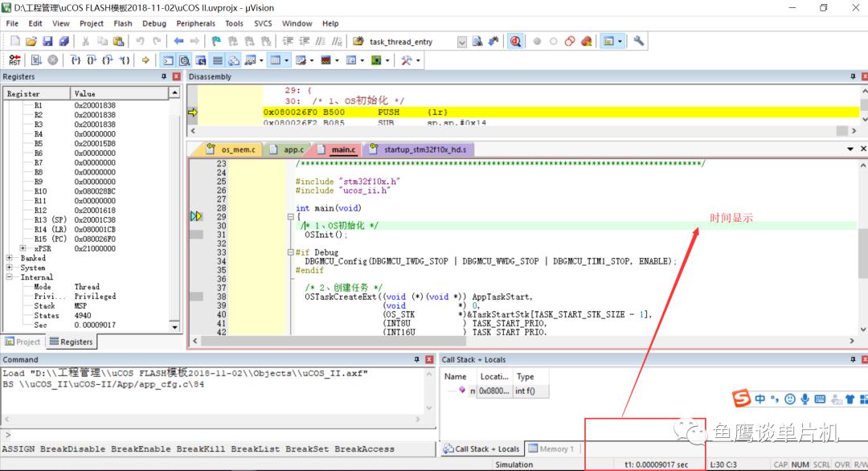The image size is (868, 471).
Task: Open the File menu
Action: 12,23
